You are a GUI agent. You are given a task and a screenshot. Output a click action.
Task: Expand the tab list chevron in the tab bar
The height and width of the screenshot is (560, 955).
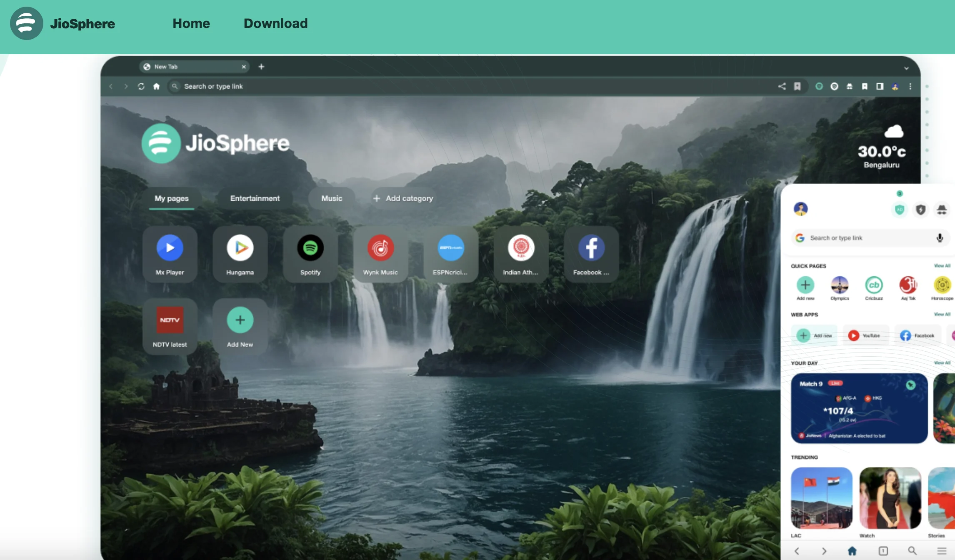click(x=906, y=68)
